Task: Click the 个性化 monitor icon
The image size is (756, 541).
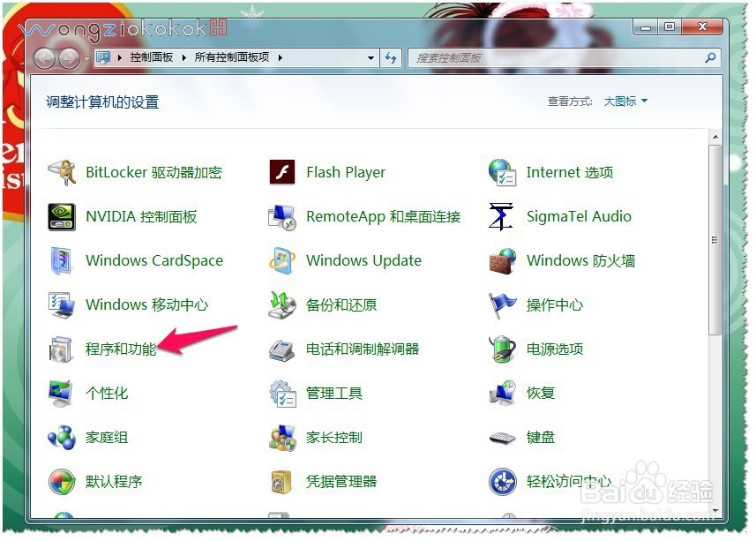Action: [62, 394]
